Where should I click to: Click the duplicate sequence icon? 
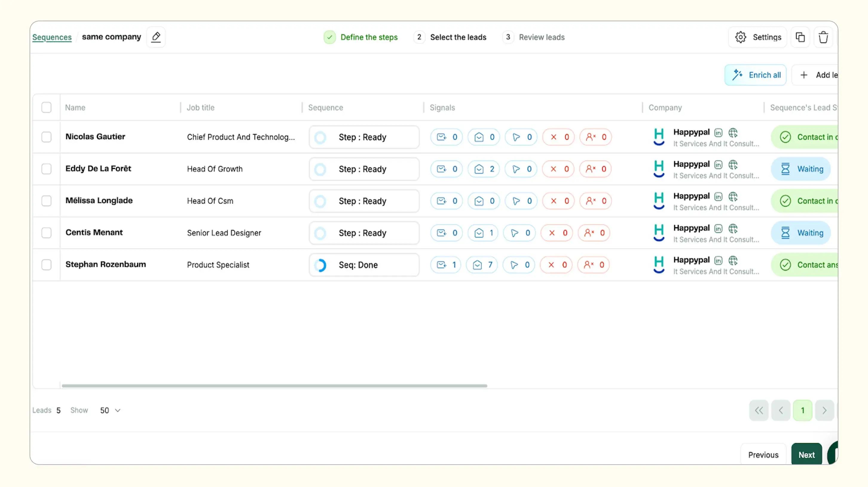(800, 37)
